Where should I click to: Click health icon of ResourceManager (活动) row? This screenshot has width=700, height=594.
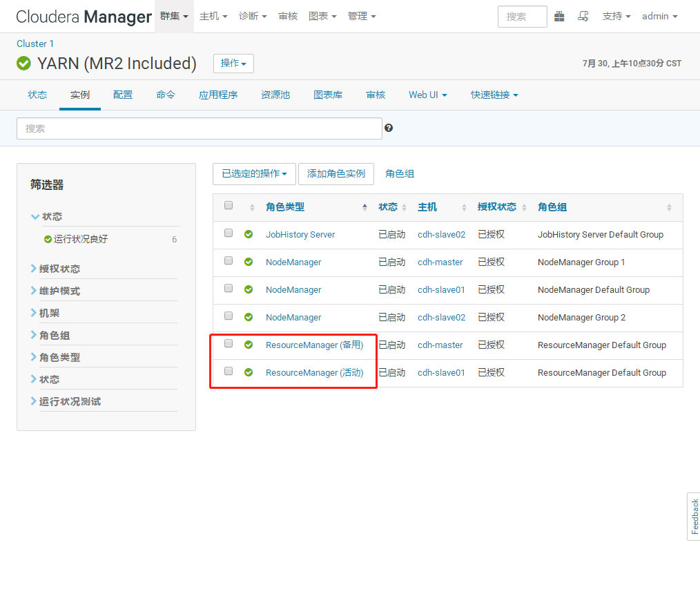pyautogui.click(x=249, y=372)
